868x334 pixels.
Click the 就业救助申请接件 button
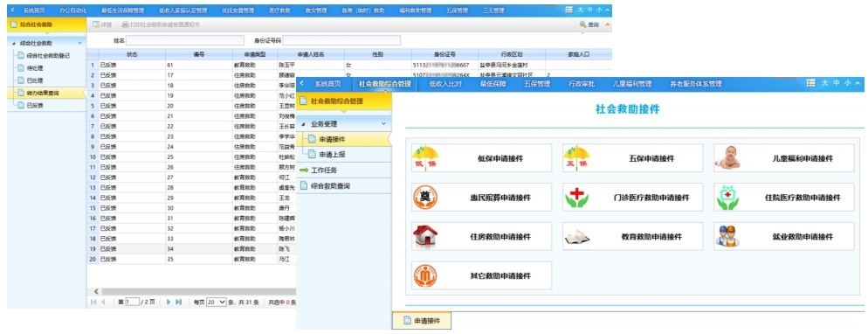click(784, 237)
